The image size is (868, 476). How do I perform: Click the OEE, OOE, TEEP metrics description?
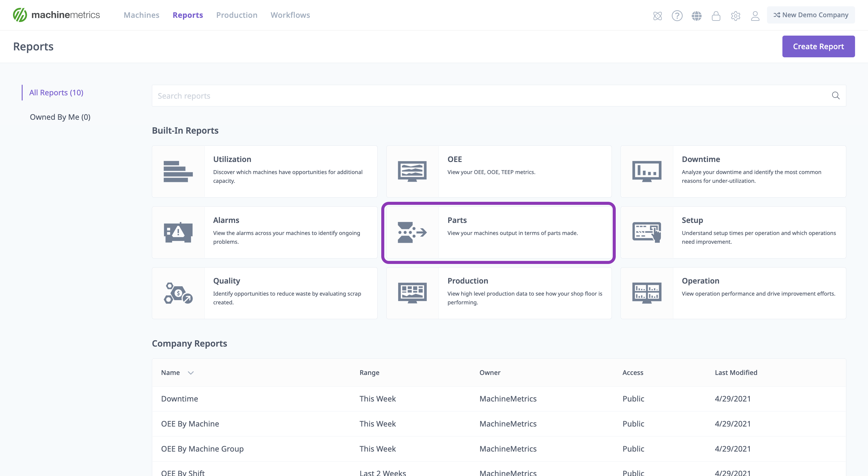(x=491, y=172)
